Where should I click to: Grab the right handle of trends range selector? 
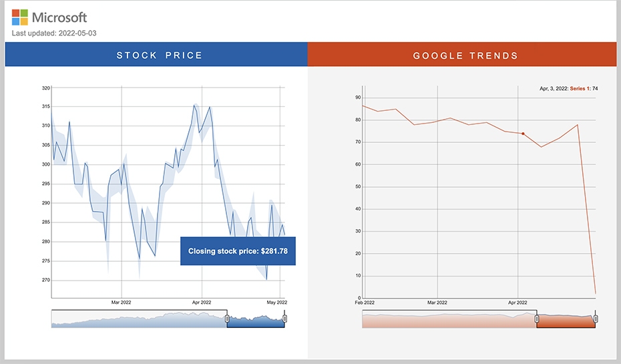(x=596, y=319)
